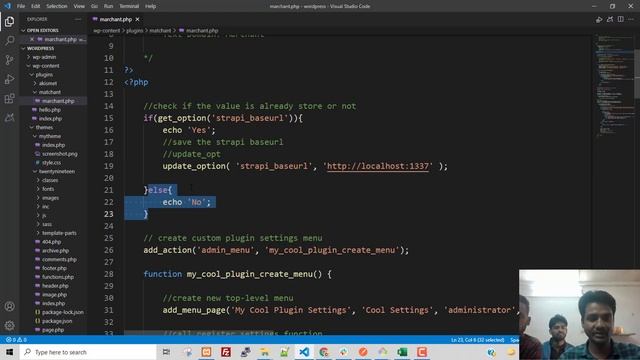This screenshot has width=640, height=360.
Task: Expand the wp-admin folder
Action: [44, 57]
